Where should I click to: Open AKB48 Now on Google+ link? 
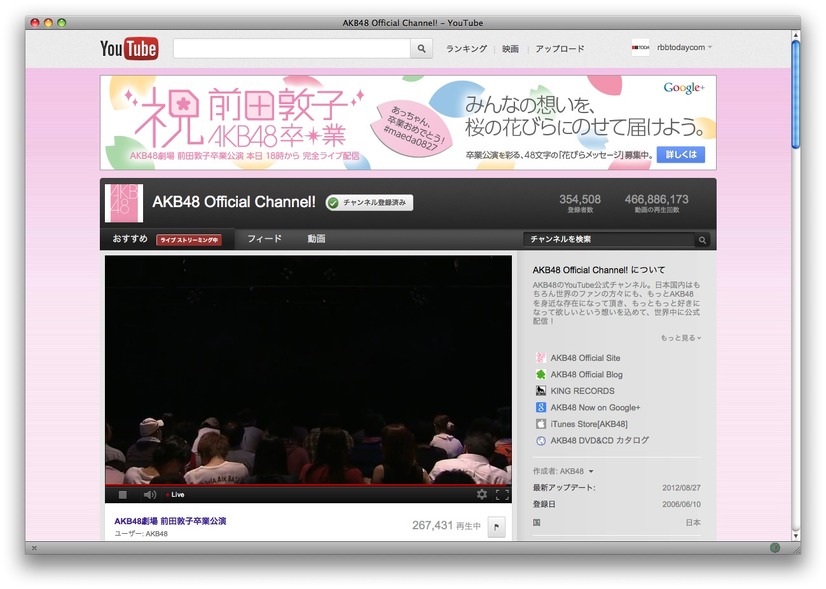click(x=595, y=407)
